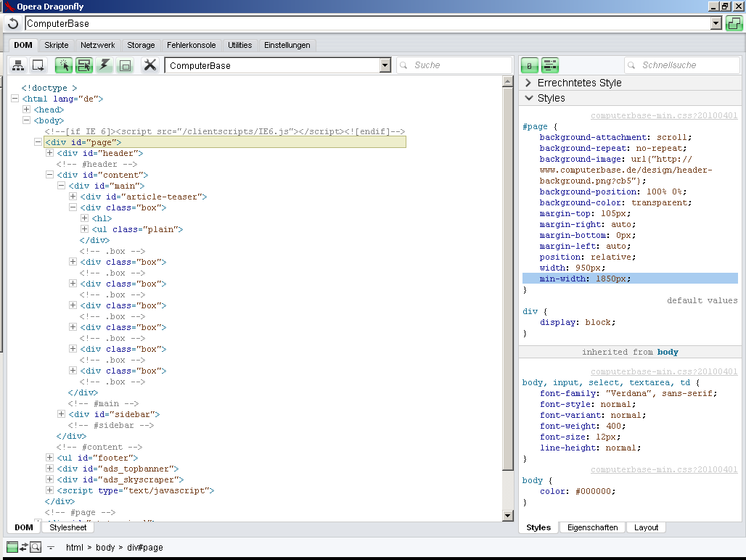Open the DOM toolbar ComputerBase dropdown
The width and height of the screenshot is (746, 560).
click(x=385, y=65)
